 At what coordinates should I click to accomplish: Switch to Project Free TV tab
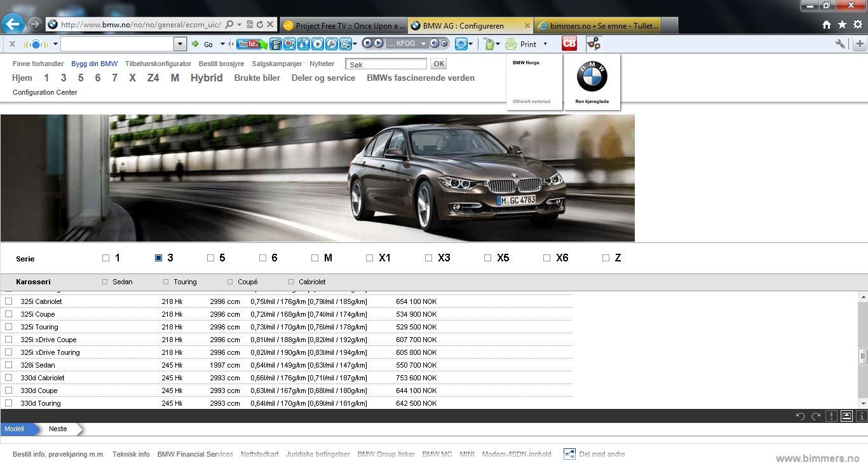click(x=343, y=25)
